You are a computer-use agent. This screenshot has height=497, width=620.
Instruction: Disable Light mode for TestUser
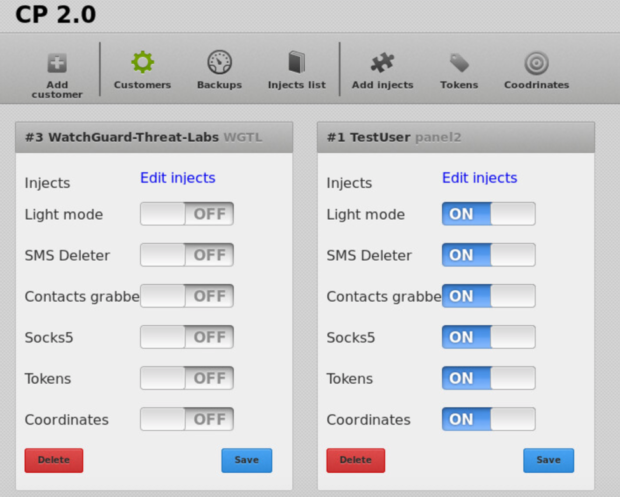pos(489,214)
